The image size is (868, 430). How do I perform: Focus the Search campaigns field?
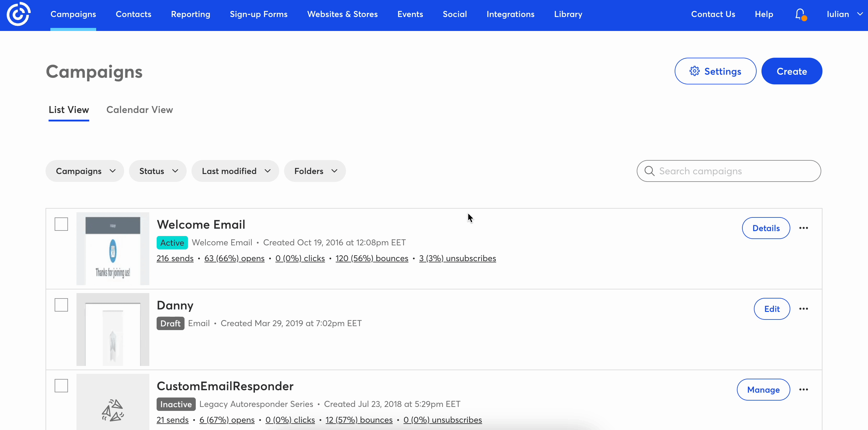tap(734, 171)
